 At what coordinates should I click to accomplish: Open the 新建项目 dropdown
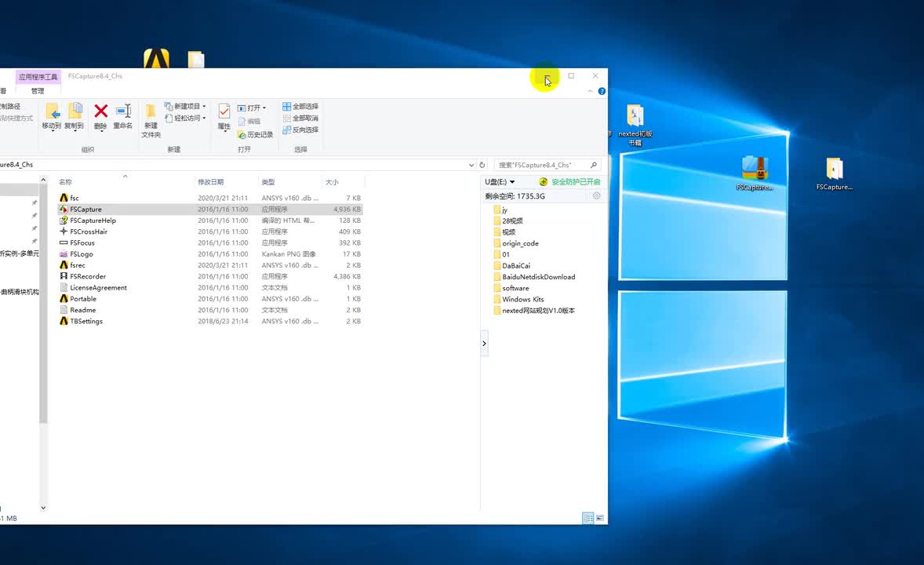186,106
